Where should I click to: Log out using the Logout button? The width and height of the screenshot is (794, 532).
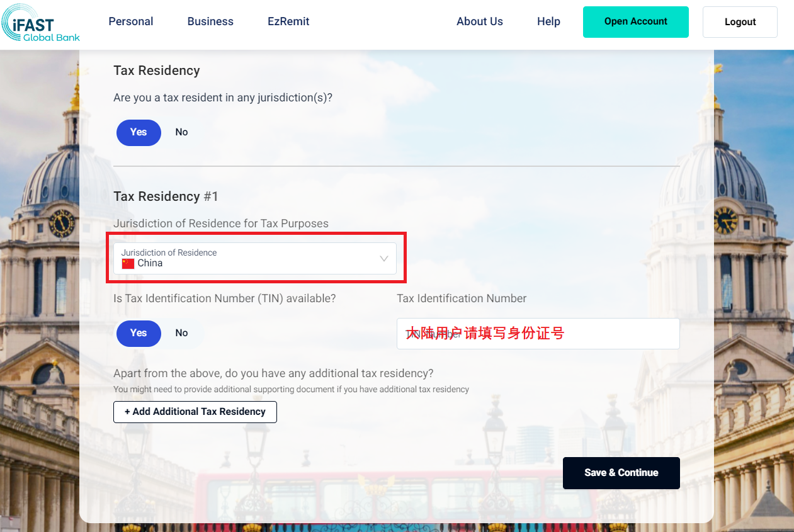(x=740, y=22)
